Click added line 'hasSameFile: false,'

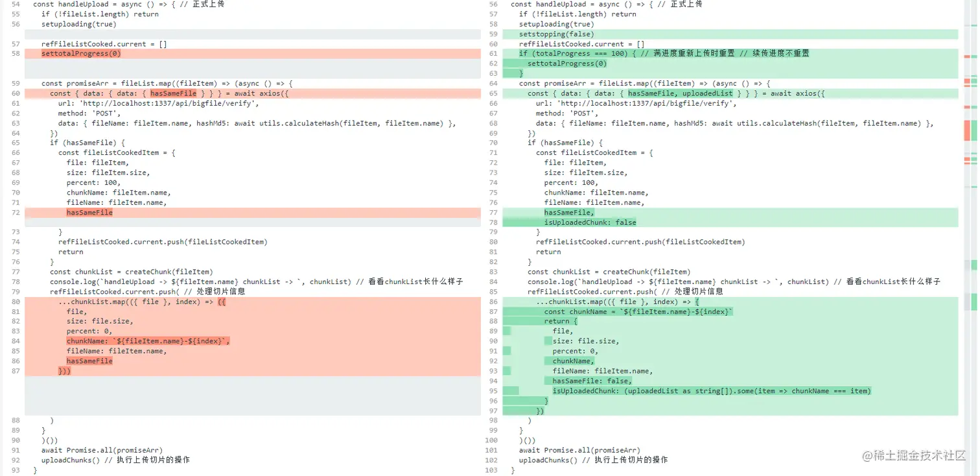click(592, 381)
